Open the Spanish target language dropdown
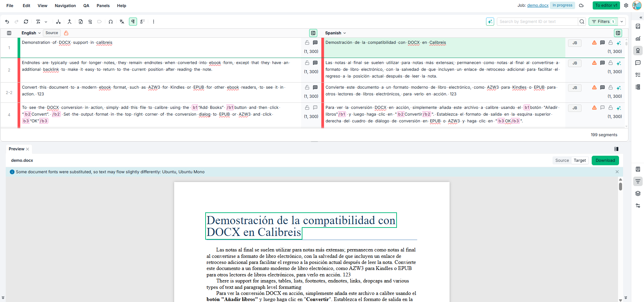This screenshot has height=302, width=644. tap(336, 33)
